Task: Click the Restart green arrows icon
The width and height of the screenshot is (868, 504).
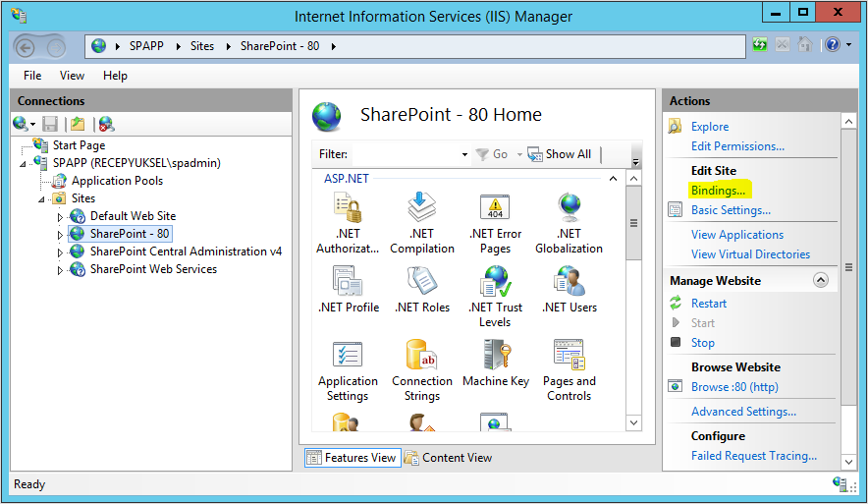Action: (676, 303)
